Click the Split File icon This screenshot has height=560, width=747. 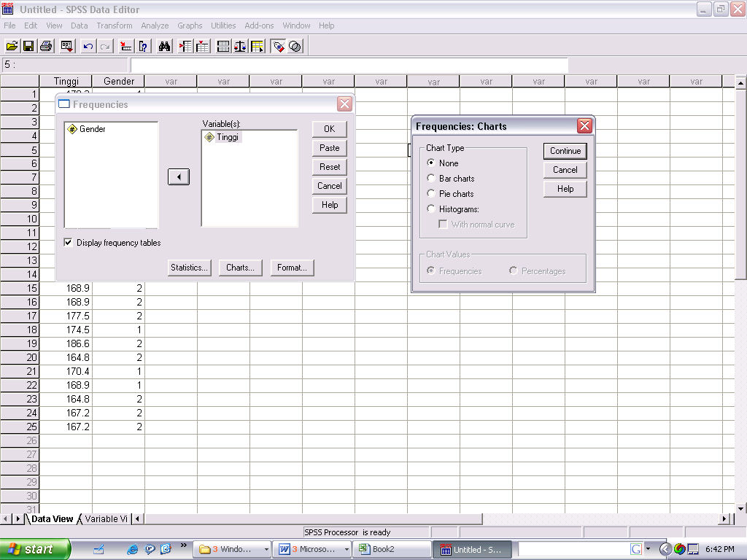tap(223, 46)
